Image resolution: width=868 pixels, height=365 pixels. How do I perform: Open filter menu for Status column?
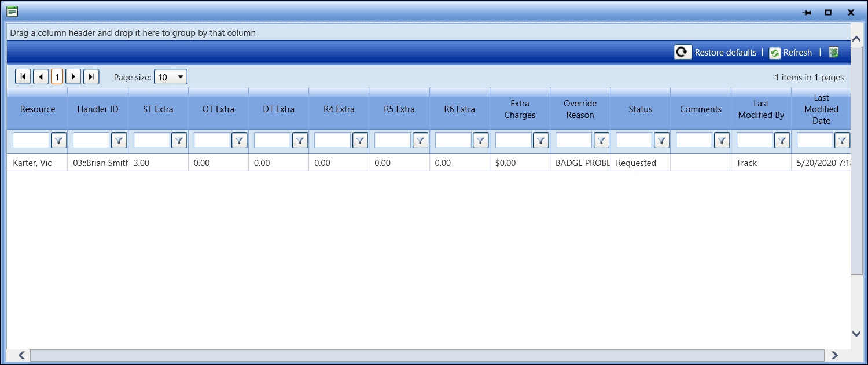(661, 140)
